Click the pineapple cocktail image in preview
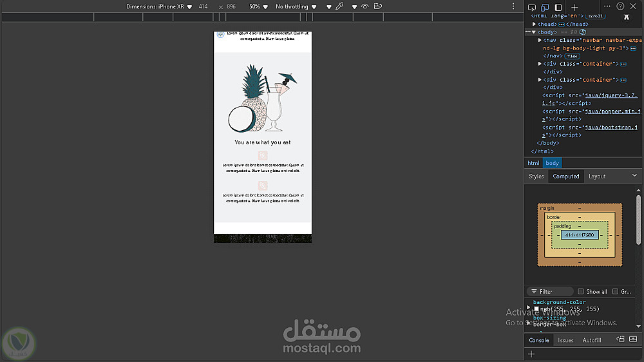Screen dimensions: 644x362 click(263, 98)
